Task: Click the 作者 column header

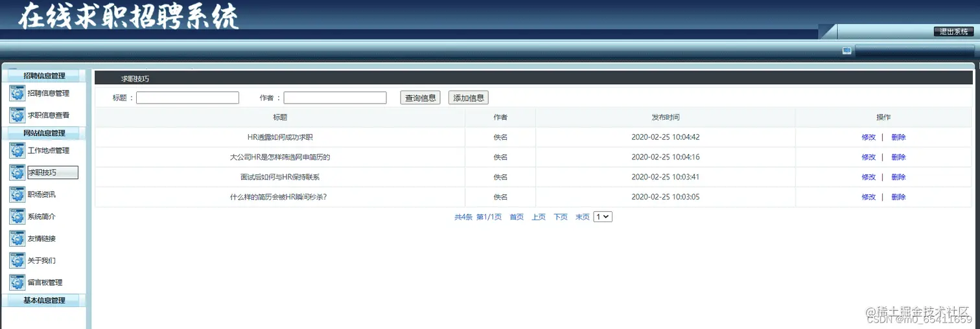Action: pyautogui.click(x=500, y=118)
